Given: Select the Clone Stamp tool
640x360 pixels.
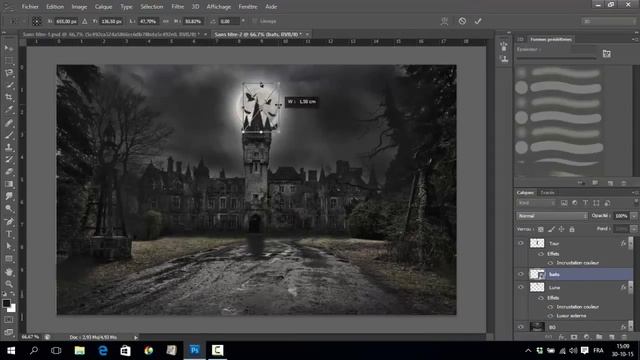Looking at the screenshot, I should click(x=9, y=147).
